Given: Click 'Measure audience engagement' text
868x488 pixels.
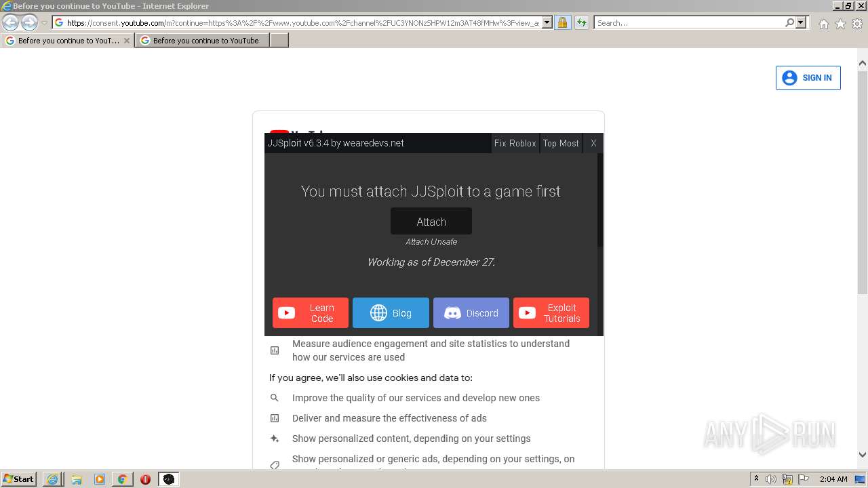Looking at the screenshot, I should (431, 350).
